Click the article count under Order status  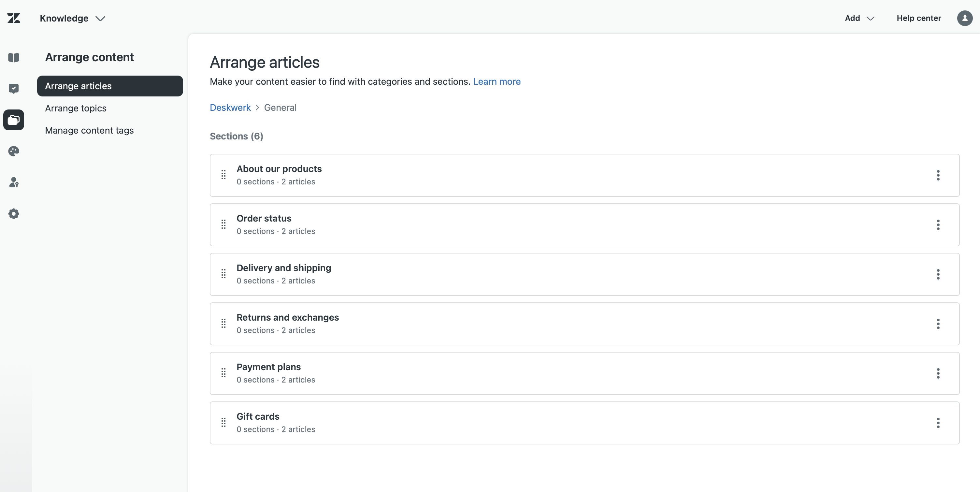click(298, 231)
